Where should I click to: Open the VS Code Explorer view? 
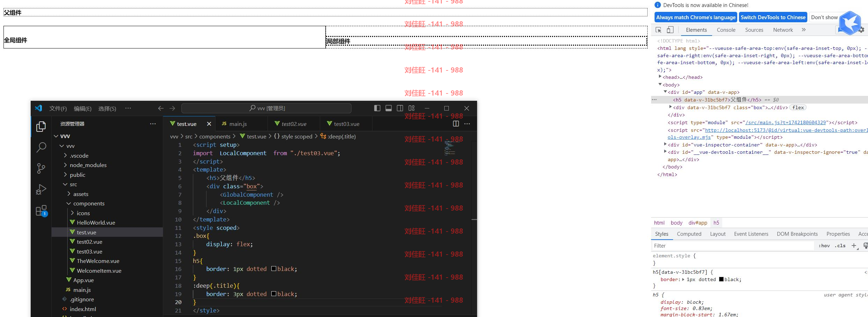click(x=41, y=126)
